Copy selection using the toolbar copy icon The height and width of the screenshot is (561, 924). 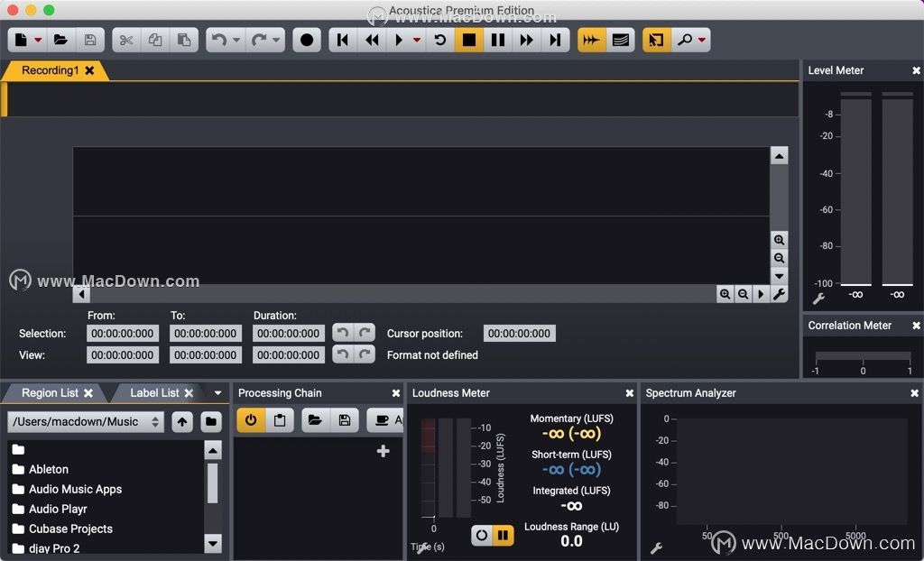[155, 40]
